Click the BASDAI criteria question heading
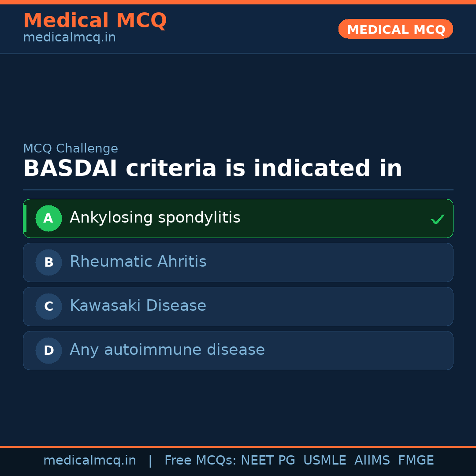Screen dimensions: 476x476 click(x=212, y=169)
